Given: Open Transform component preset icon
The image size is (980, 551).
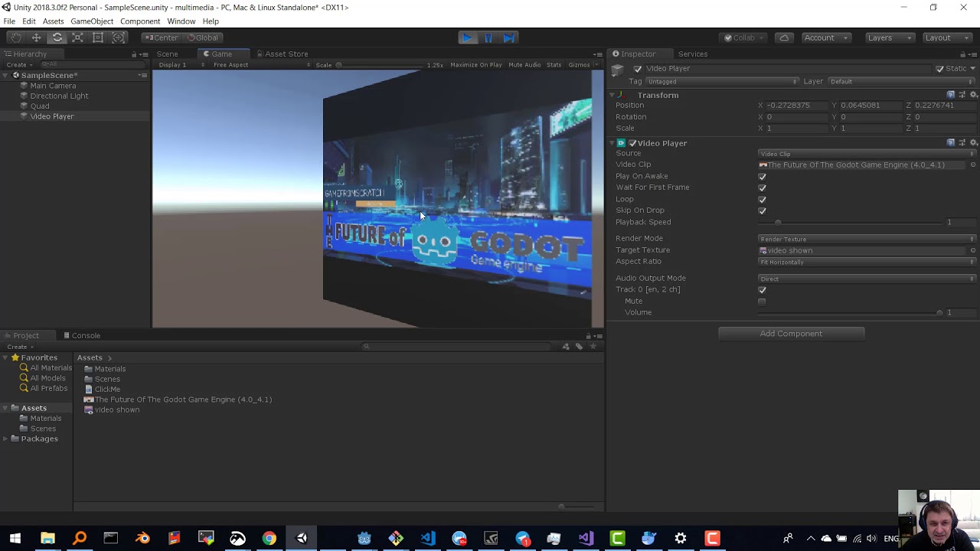Looking at the screenshot, I should click(x=962, y=95).
